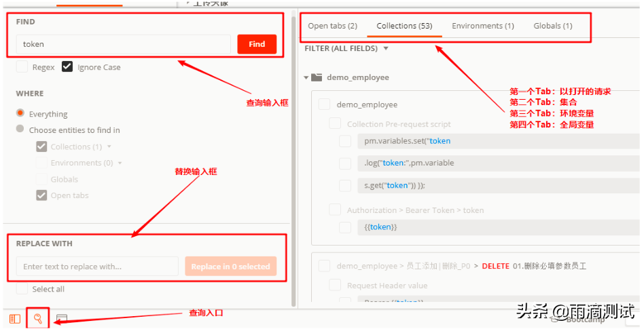Select the Everything radio option
Image resolution: width=644 pixels, height=329 pixels.
21,113
